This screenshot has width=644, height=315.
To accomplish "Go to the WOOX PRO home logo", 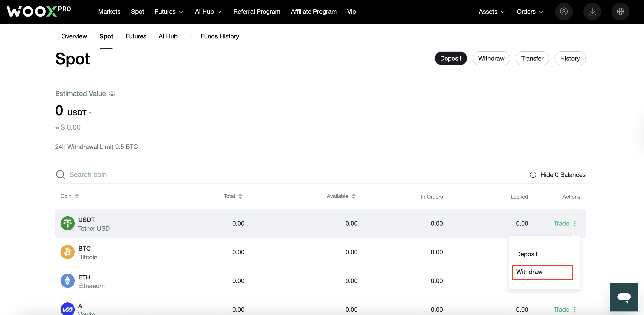I will point(39,11).
